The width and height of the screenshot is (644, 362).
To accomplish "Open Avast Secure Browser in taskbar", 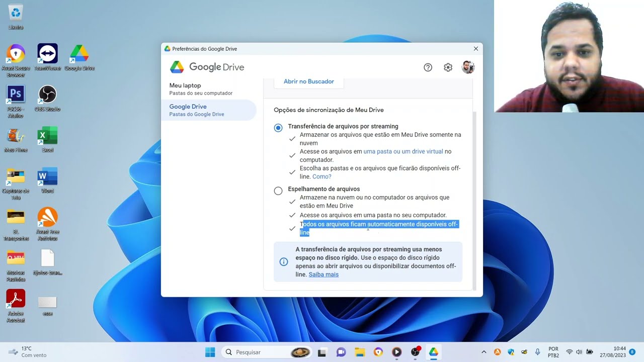I will click(378, 352).
